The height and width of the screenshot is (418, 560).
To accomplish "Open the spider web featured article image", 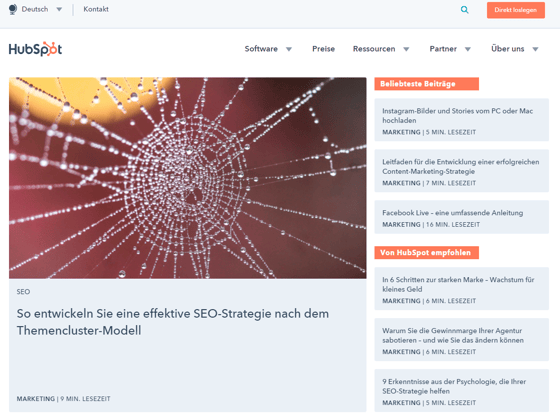I will [x=188, y=178].
